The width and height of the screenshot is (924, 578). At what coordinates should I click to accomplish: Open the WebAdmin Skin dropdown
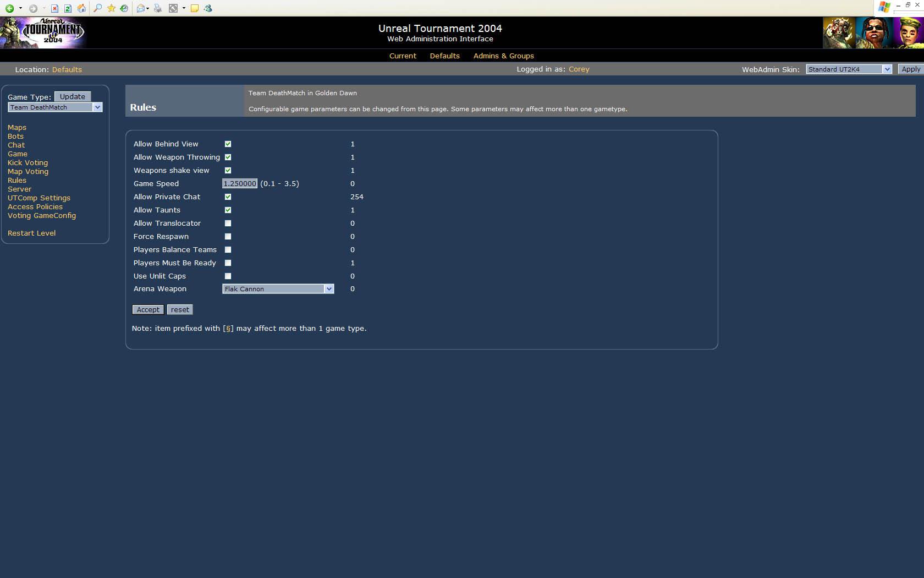(x=849, y=69)
